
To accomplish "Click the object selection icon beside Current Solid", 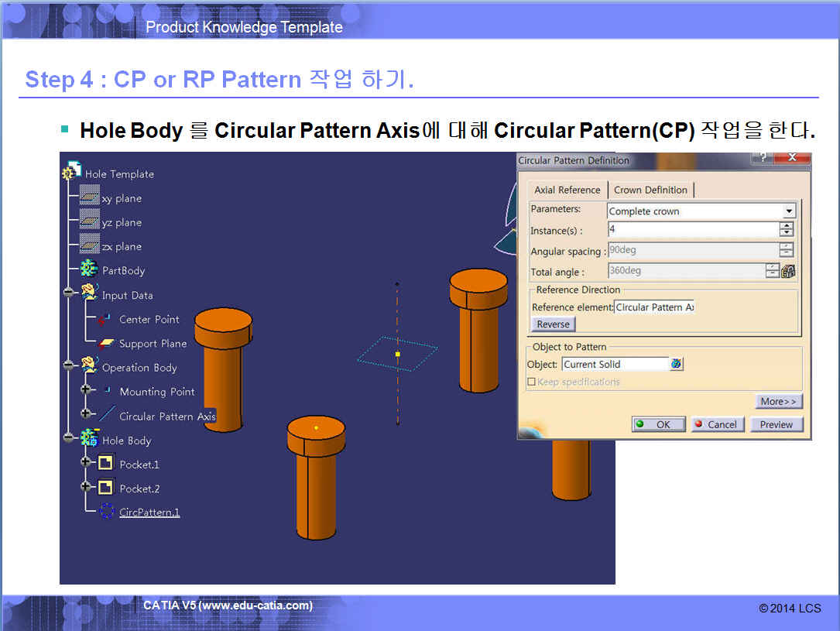I will [x=676, y=364].
